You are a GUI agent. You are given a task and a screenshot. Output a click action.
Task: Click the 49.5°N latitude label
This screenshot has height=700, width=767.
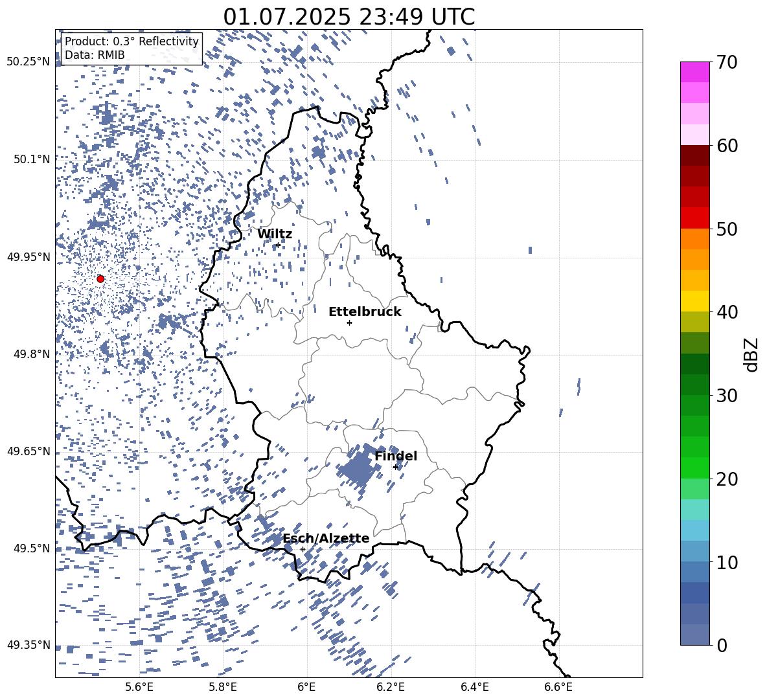[32, 548]
